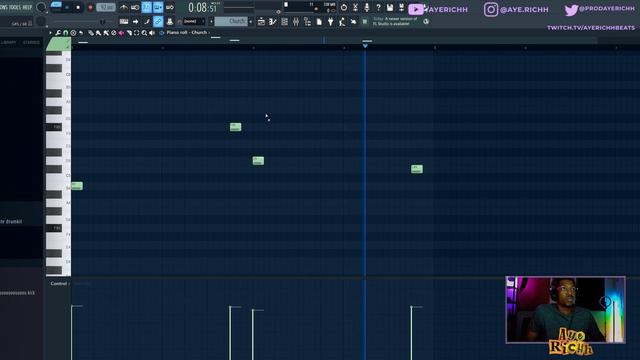640x360 pixels.
Task: Click the project document icon
Action: tap(319, 22)
